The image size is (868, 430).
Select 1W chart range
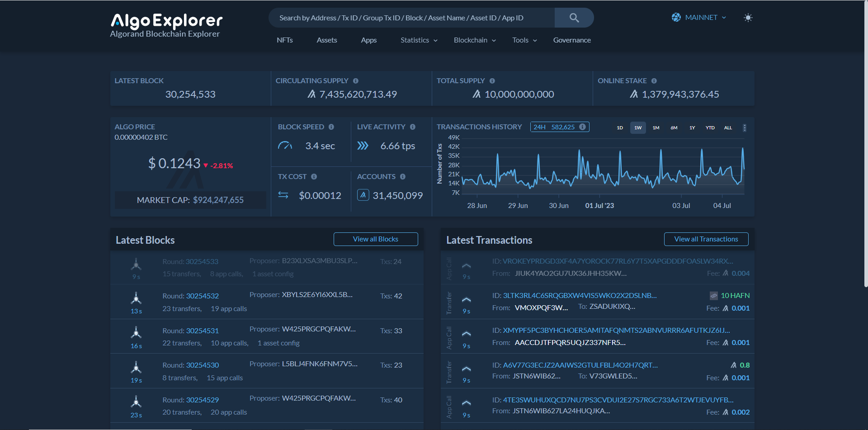point(638,128)
